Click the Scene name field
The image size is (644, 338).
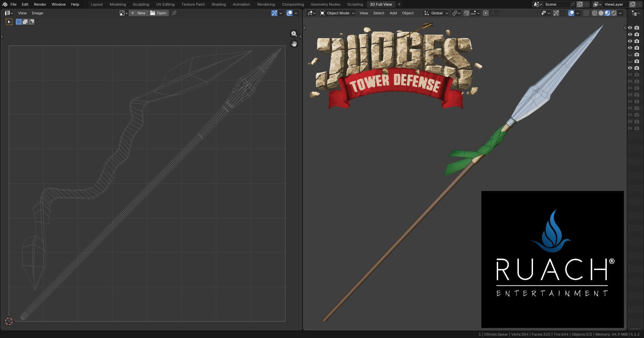pos(556,4)
